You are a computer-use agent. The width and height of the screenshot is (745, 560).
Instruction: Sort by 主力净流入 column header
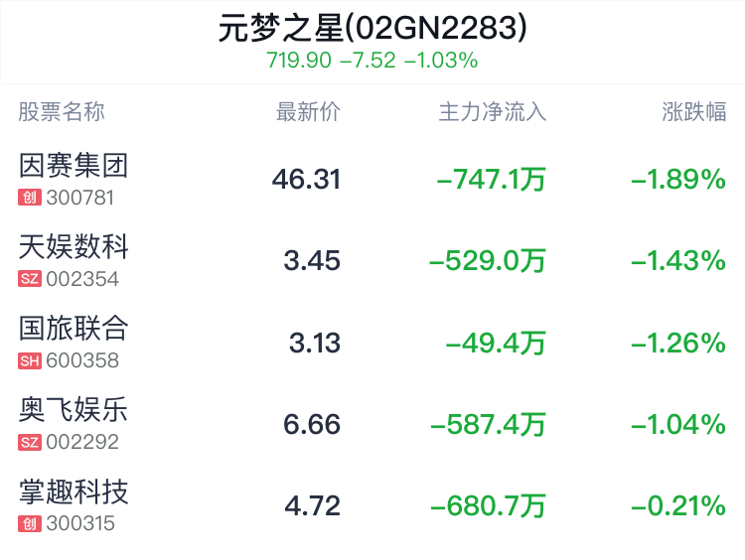[x=493, y=112]
